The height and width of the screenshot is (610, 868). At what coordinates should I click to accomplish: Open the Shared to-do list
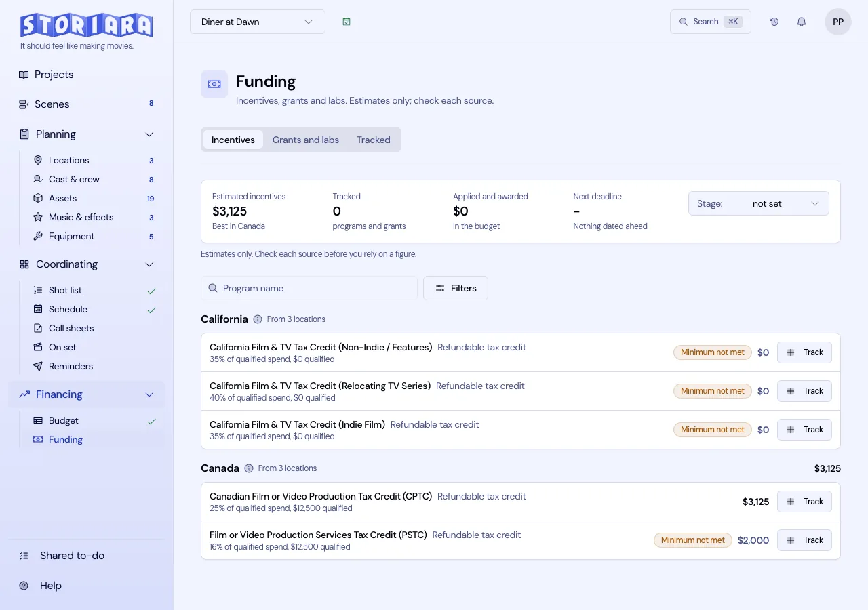click(x=87, y=556)
